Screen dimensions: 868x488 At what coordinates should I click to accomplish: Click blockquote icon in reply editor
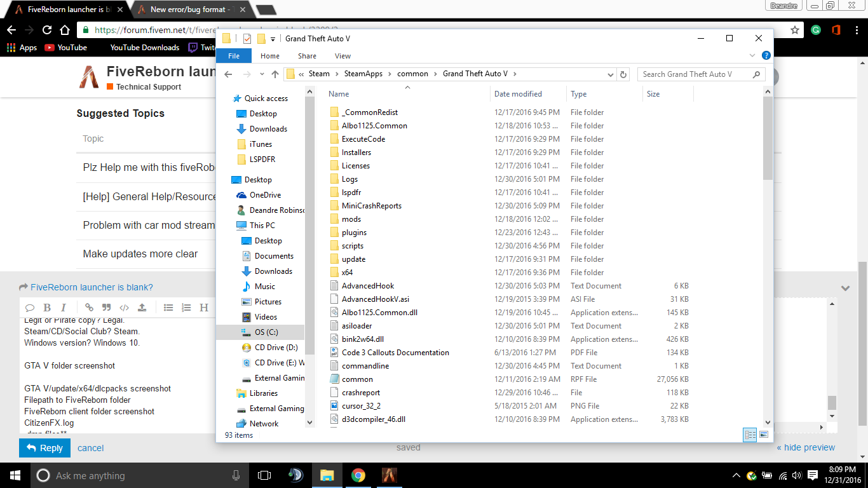pyautogui.click(x=107, y=308)
